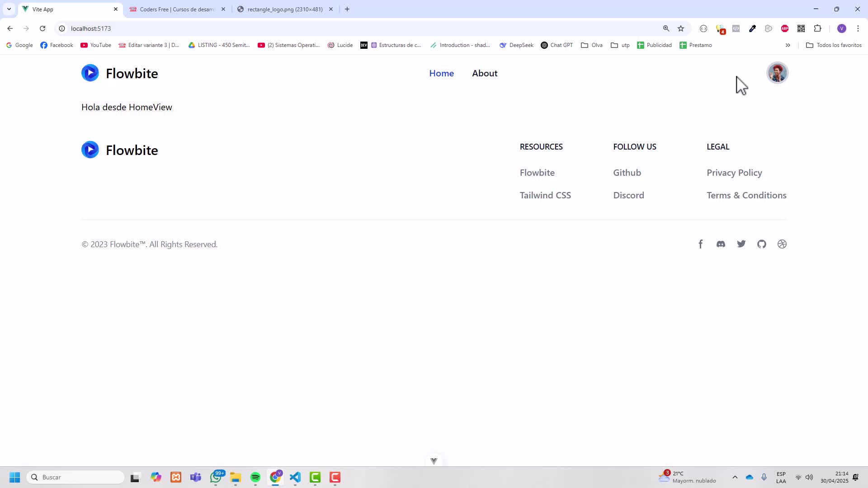Bookmark this page with the star icon

tap(681, 28)
